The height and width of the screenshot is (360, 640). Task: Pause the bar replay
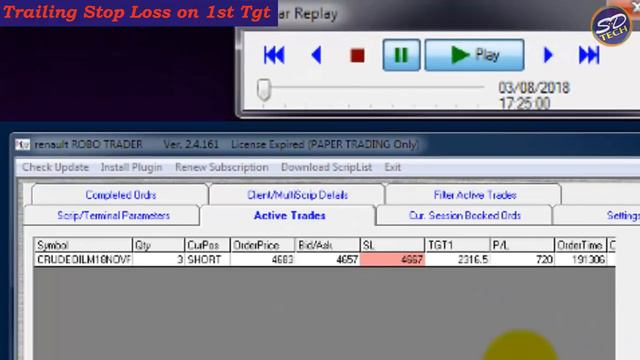(401, 55)
